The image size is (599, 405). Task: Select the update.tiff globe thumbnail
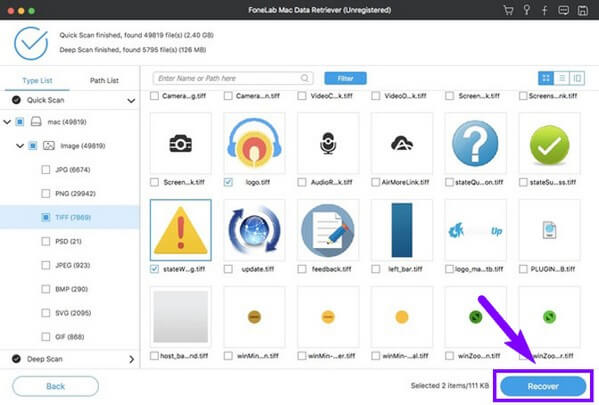tap(254, 230)
